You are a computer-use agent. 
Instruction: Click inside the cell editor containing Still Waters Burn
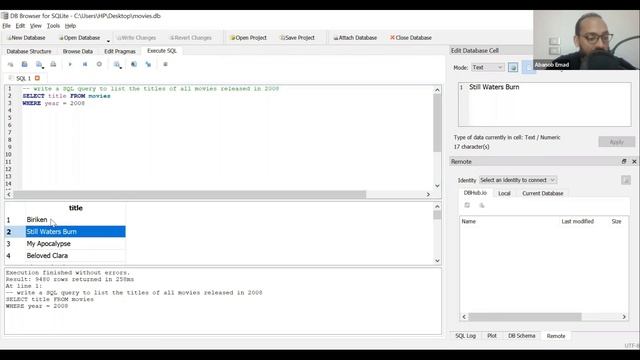point(544,104)
